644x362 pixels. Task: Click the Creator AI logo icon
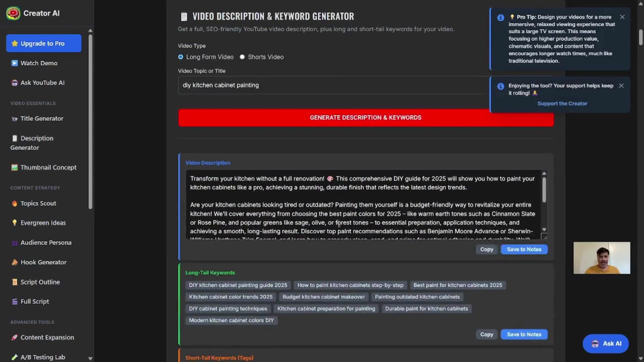(13, 13)
